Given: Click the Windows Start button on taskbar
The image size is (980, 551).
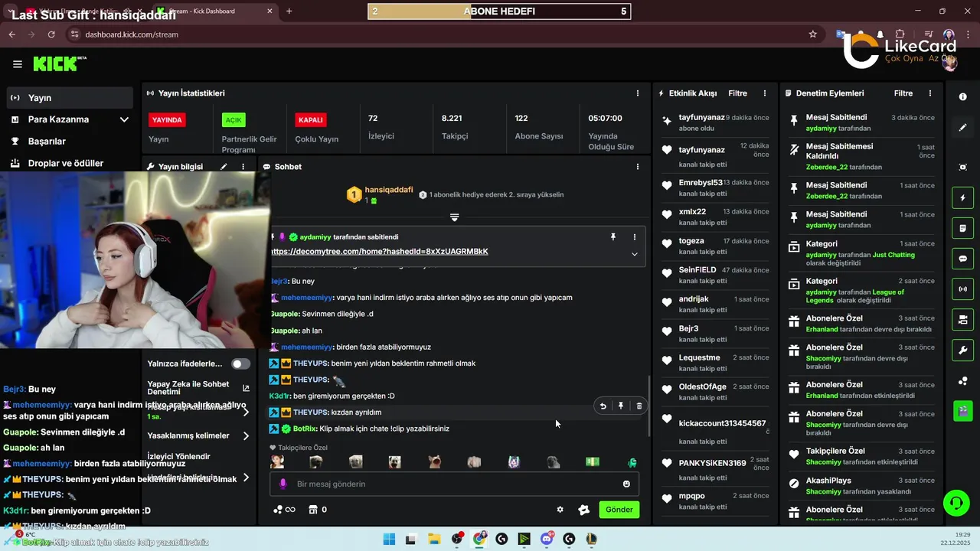Looking at the screenshot, I should 389,539.
